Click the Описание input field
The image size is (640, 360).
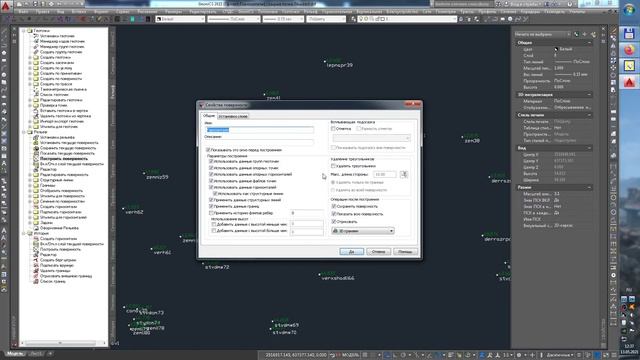coord(260,142)
